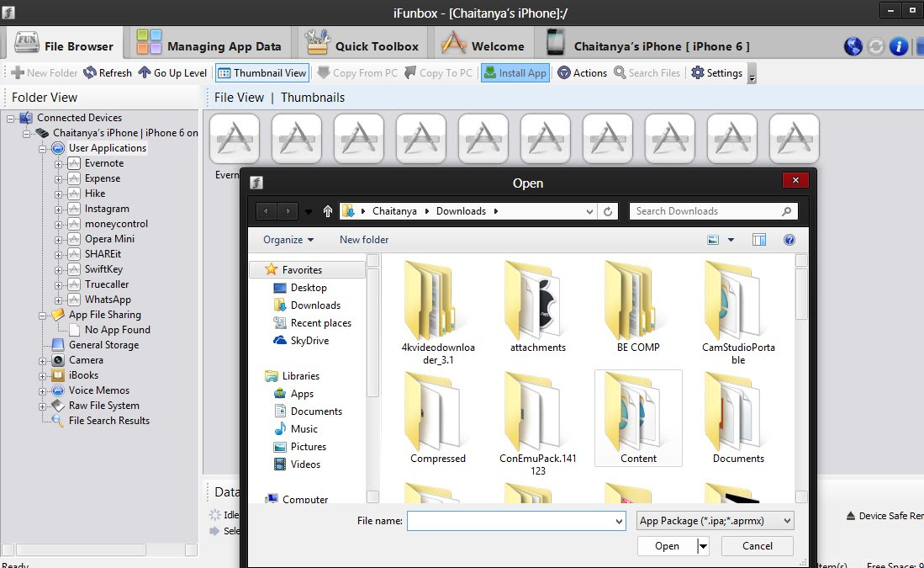Select Recent places under Favorites

(x=320, y=322)
